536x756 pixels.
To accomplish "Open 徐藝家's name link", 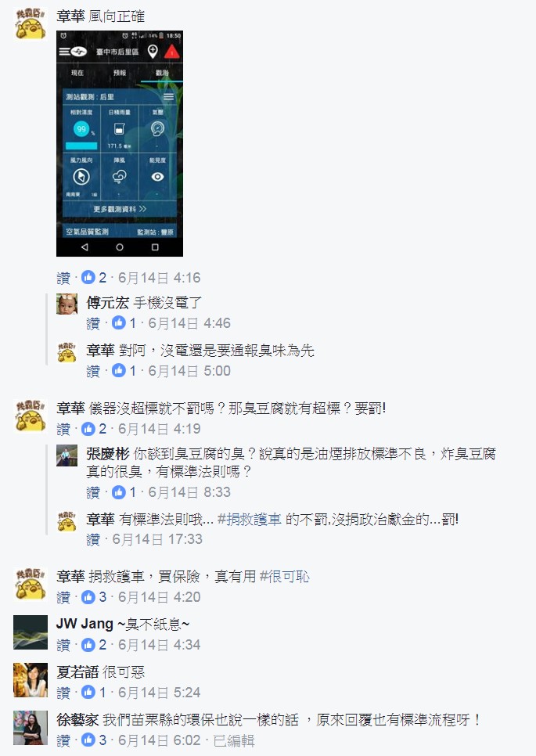I will point(77,720).
